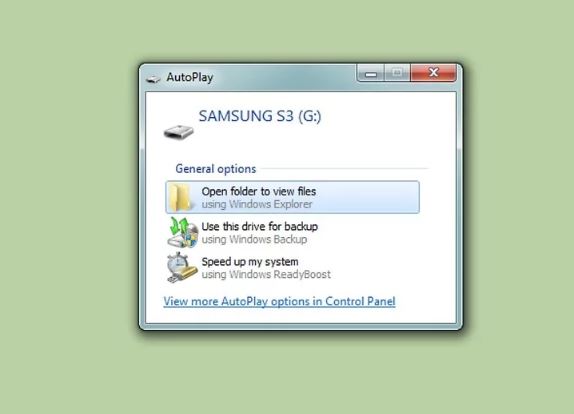Click the yellow folder icon
The width and height of the screenshot is (574, 414).
tap(181, 197)
